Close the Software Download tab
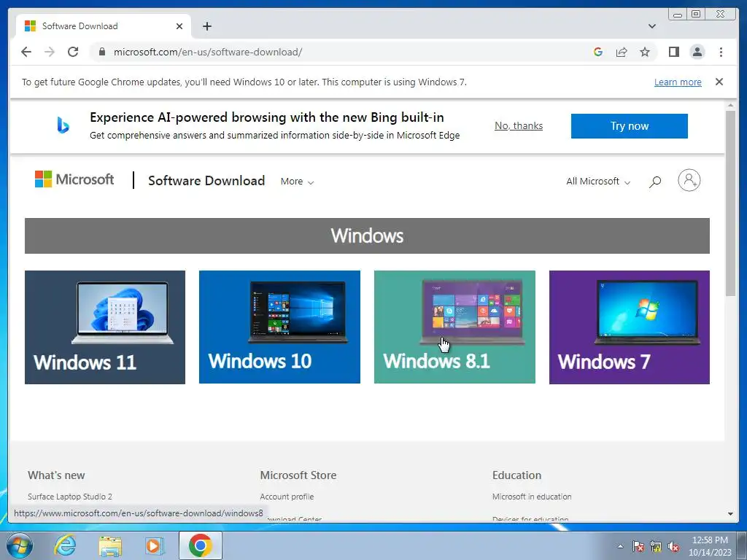 (x=179, y=26)
